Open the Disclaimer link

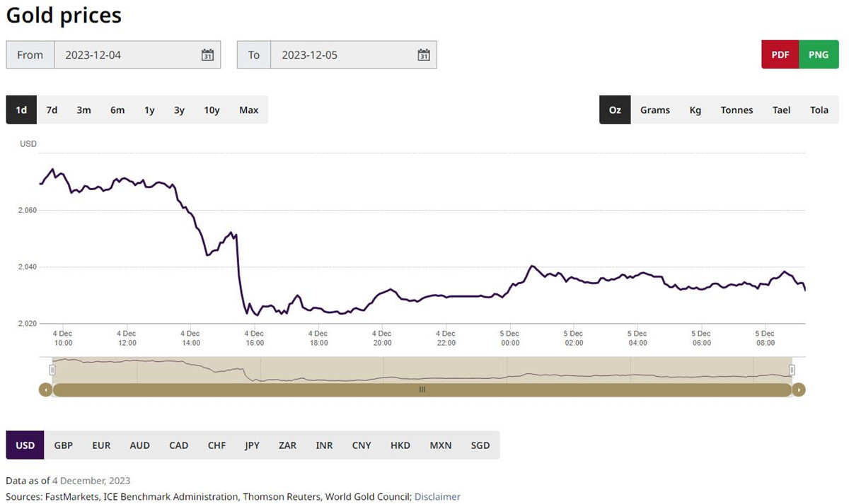[x=437, y=497]
